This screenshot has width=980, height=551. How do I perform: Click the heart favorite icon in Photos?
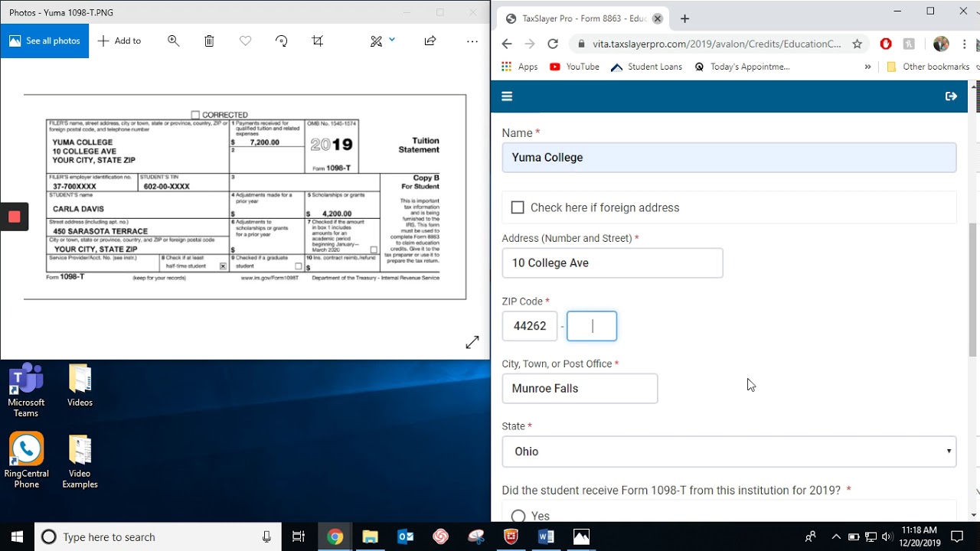click(x=245, y=41)
